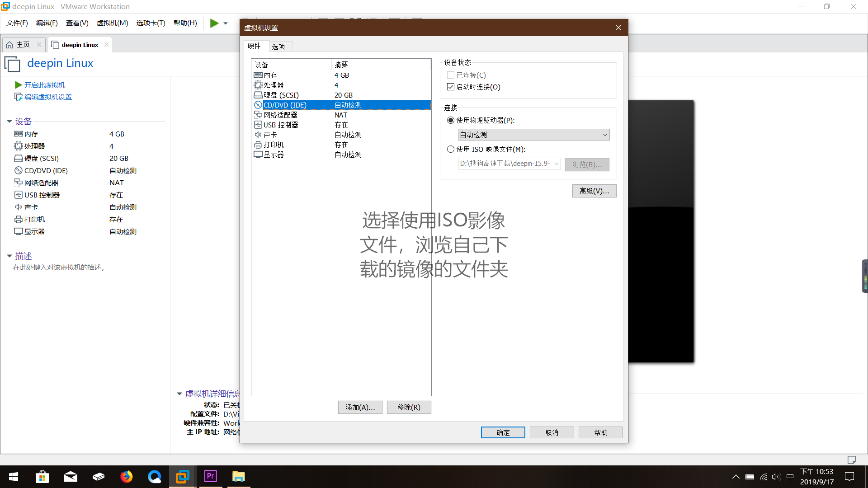Image resolution: width=868 pixels, height=488 pixels.
Task: Open the 自动检测 physical drive dropdown
Action: coord(533,135)
